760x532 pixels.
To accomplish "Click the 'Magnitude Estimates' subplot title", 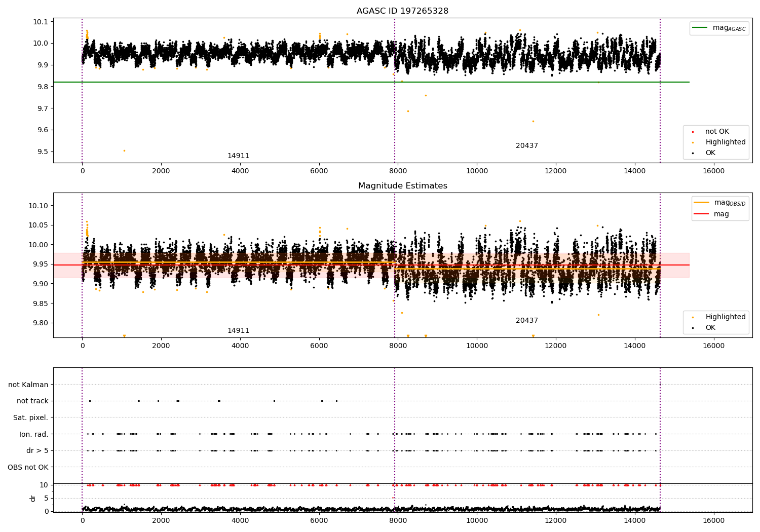I will [x=402, y=186].
